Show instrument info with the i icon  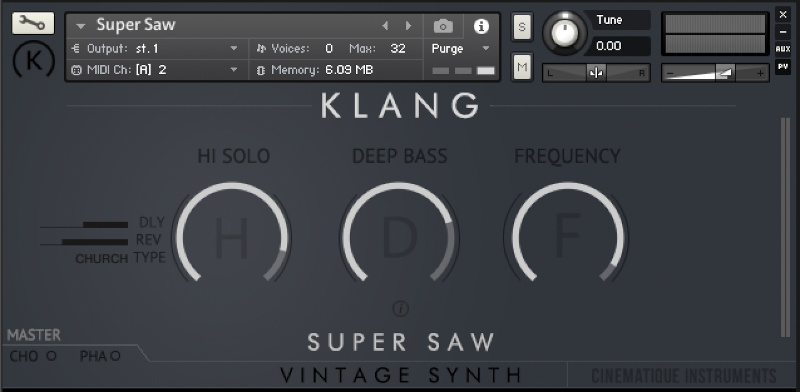481,26
